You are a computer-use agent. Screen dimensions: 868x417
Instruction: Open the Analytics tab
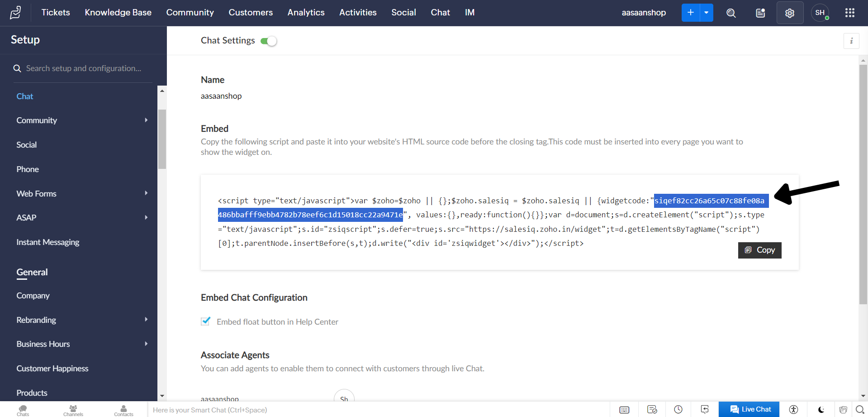306,13
